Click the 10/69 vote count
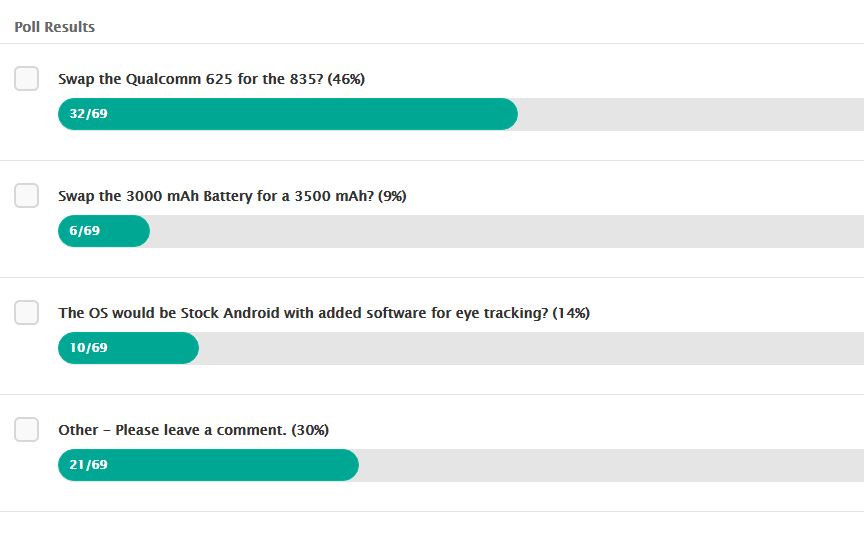The width and height of the screenshot is (864, 539). tap(88, 348)
